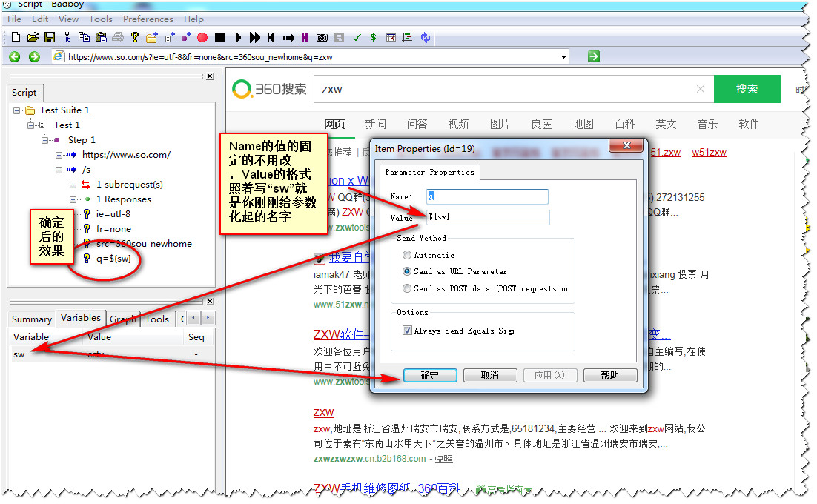The width and height of the screenshot is (817, 504).
Task: Open the File menu
Action: pos(14,19)
